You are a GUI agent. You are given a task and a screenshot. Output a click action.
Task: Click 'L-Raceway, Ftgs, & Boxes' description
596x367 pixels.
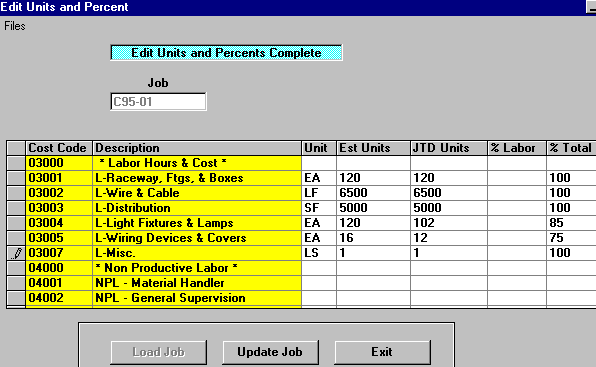click(x=197, y=178)
